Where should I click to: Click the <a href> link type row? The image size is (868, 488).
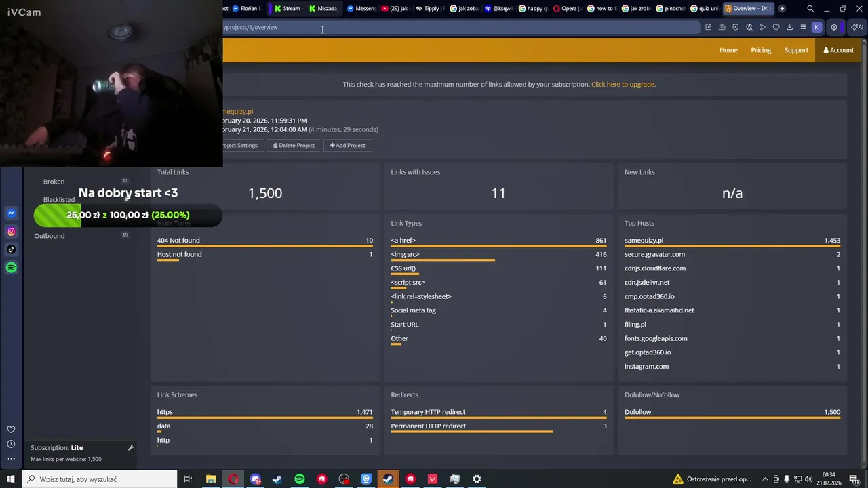tap(498, 241)
